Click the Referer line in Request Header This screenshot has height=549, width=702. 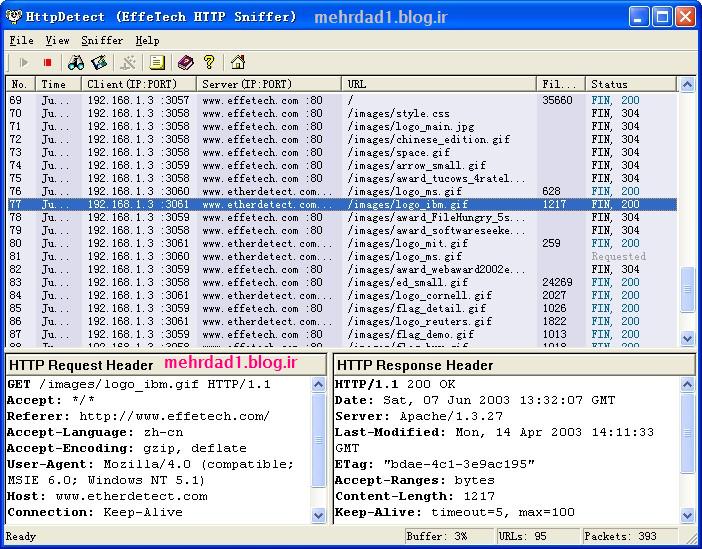pos(138,416)
